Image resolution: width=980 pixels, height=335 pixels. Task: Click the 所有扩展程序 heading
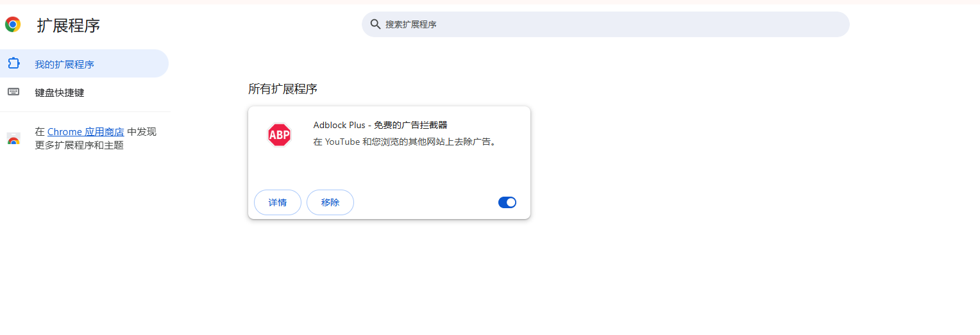click(x=283, y=89)
